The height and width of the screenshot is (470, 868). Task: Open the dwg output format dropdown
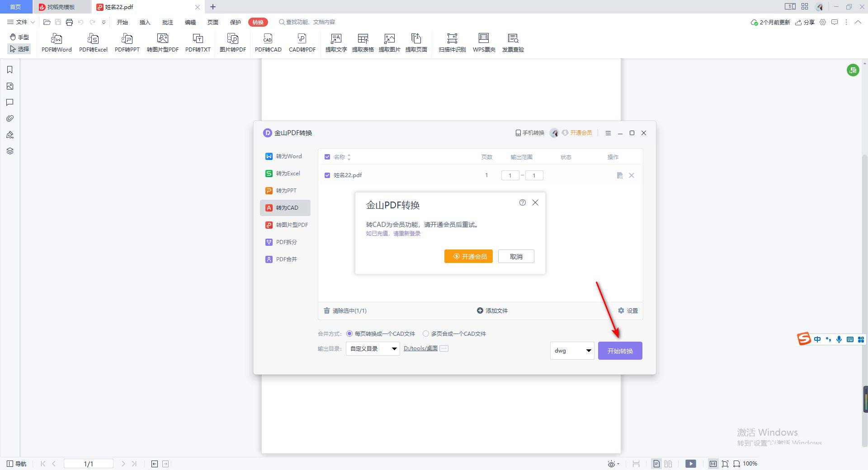point(572,351)
